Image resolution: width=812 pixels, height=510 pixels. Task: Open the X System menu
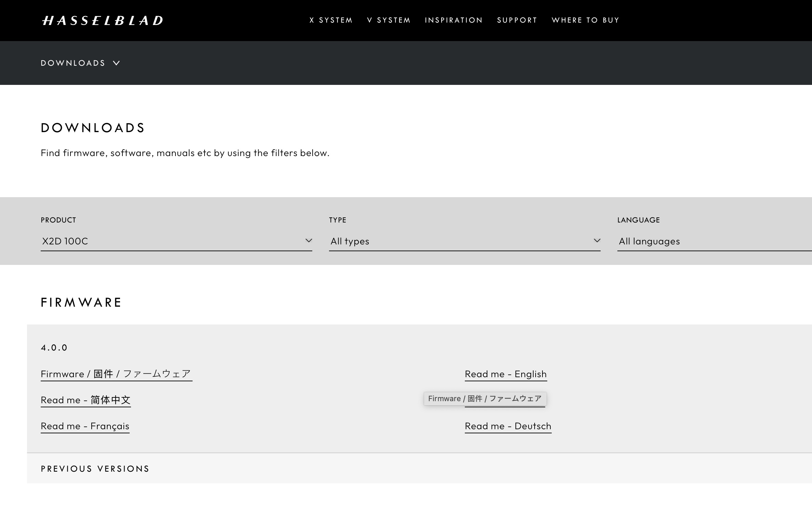click(x=331, y=20)
